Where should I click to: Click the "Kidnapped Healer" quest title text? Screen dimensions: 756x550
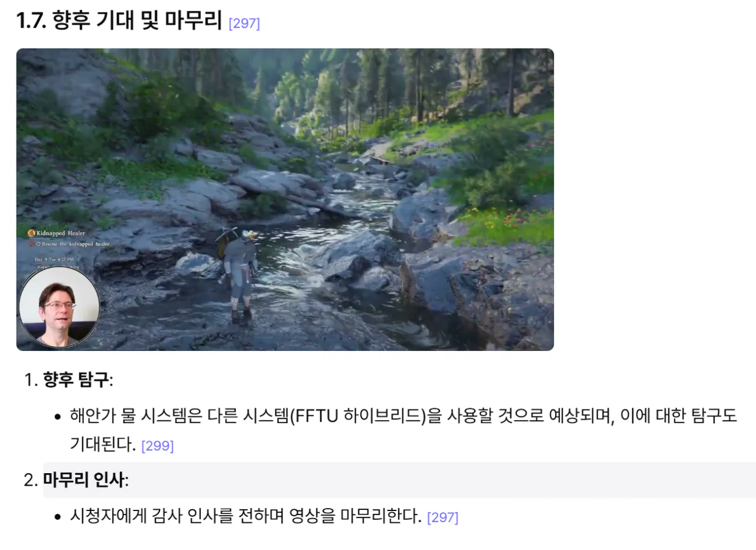[x=61, y=233]
